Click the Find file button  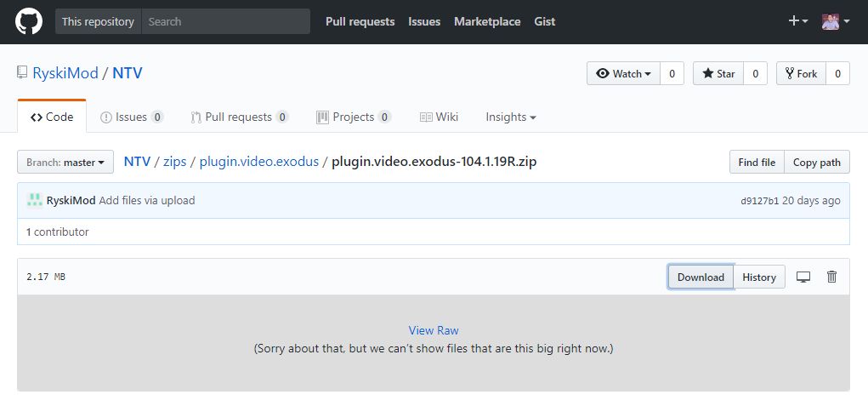click(x=757, y=163)
